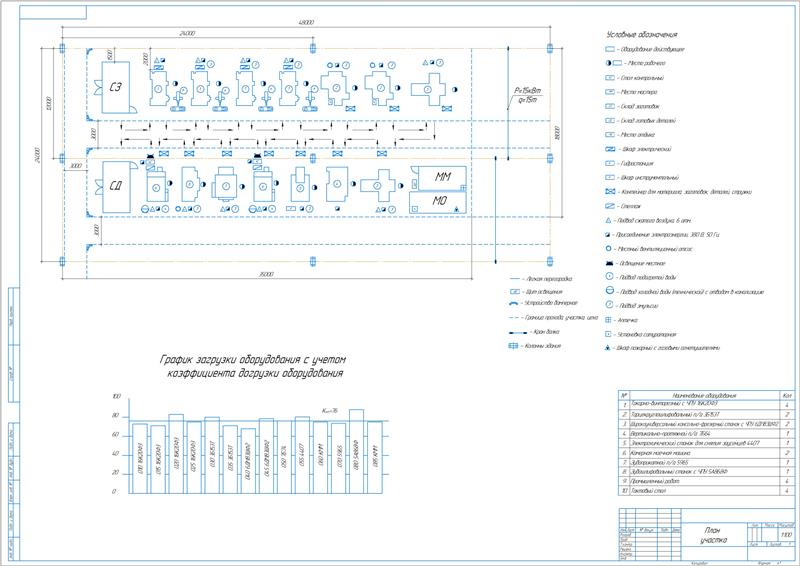Screen dimensions: 800x566
Task: Pick the 'Шкаф инструментальный' legend symbol
Action: point(609,178)
